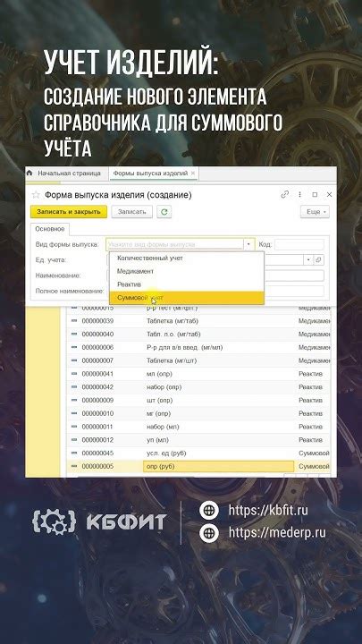Click the chain link icon in form header
362x644 pixels.
point(285,195)
